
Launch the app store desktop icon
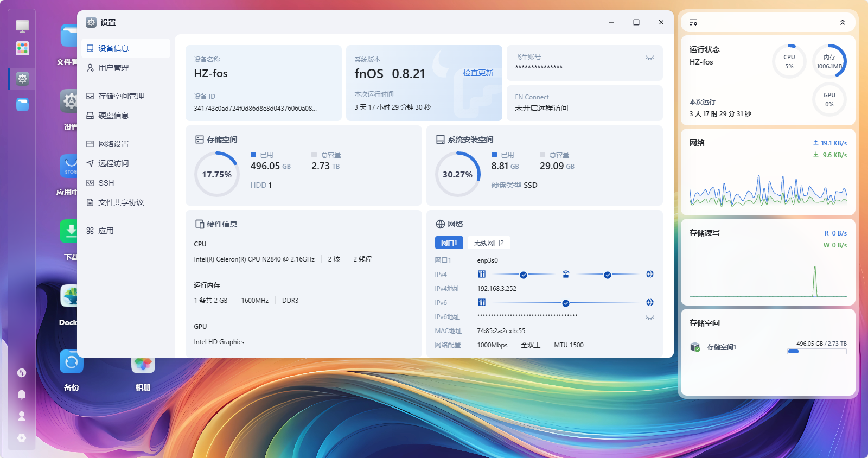click(68, 166)
